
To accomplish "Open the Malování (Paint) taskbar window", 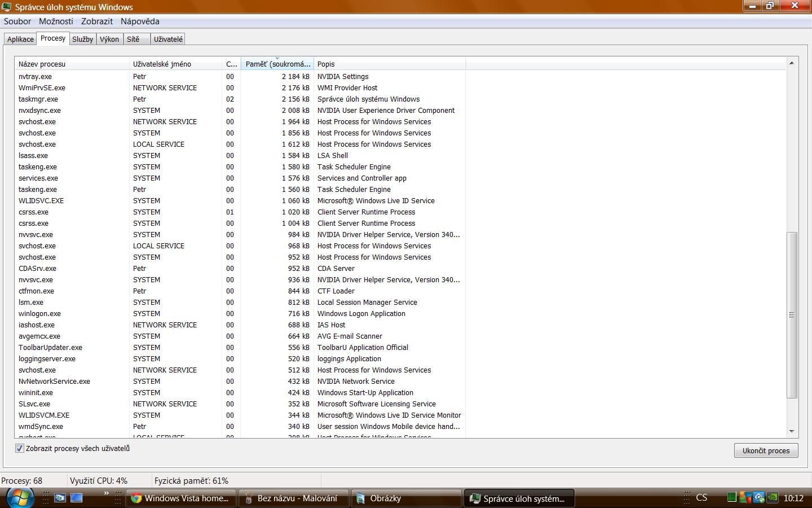I will tap(293, 498).
